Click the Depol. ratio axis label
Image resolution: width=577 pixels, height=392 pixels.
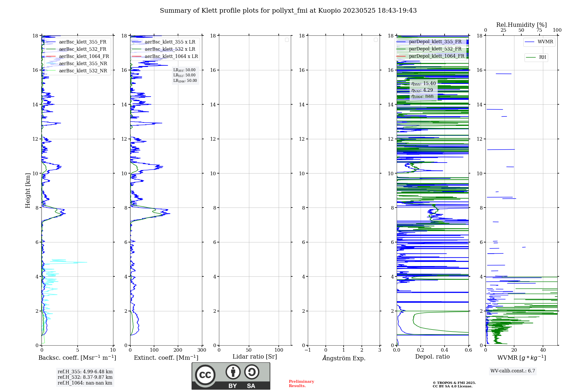(432, 357)
